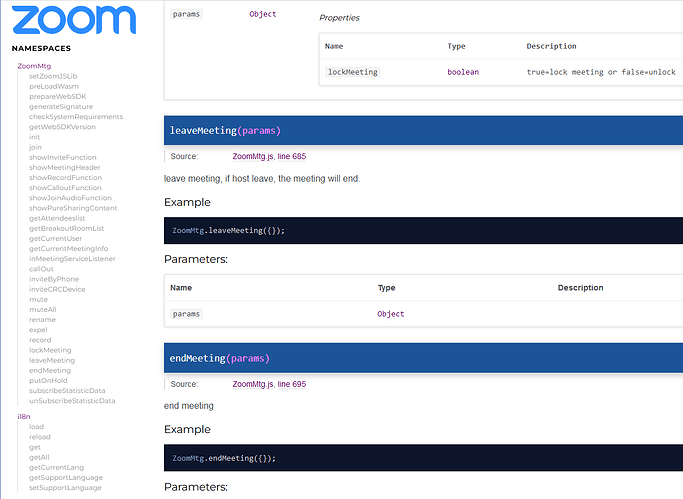683x499 pixels.
Task: Click the leaveMeeting(params) heading
Action: 225,131
